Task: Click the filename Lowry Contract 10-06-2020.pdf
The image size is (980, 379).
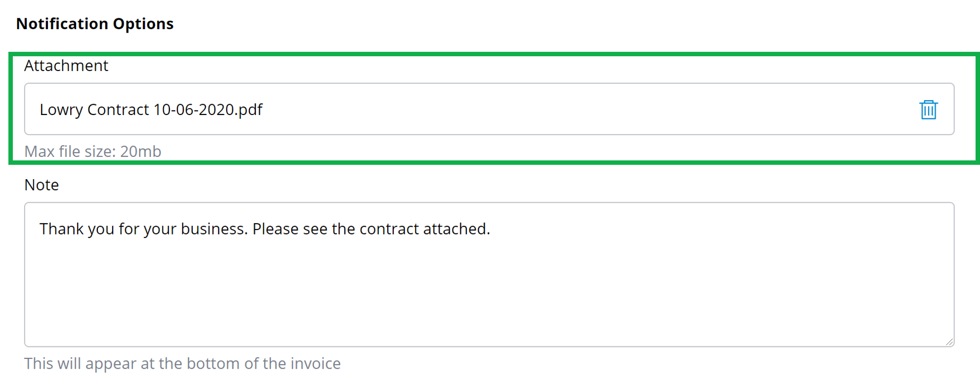Action: 152,110
